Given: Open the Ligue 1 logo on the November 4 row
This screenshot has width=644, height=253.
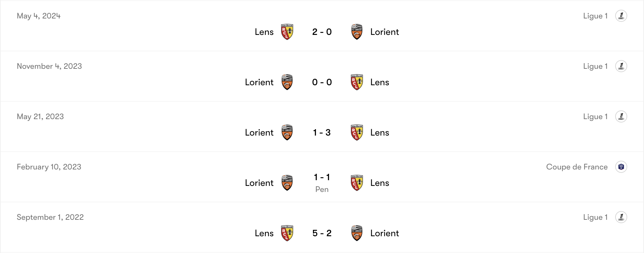Looking at the screenshot, I should pyautogui.click(x=622, y=66).
